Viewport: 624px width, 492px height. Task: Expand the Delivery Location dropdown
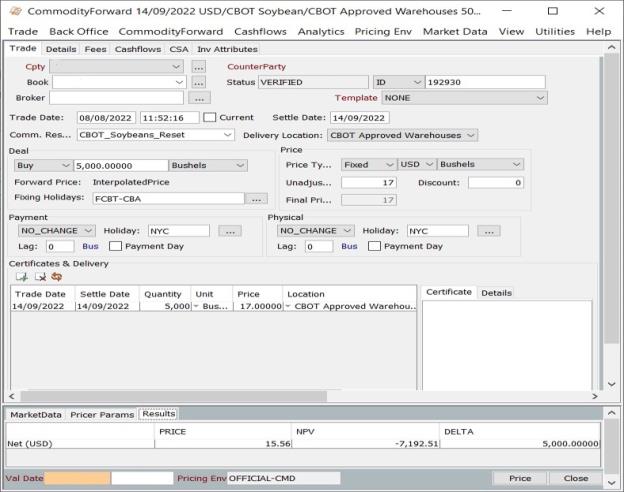coord(471,135)
